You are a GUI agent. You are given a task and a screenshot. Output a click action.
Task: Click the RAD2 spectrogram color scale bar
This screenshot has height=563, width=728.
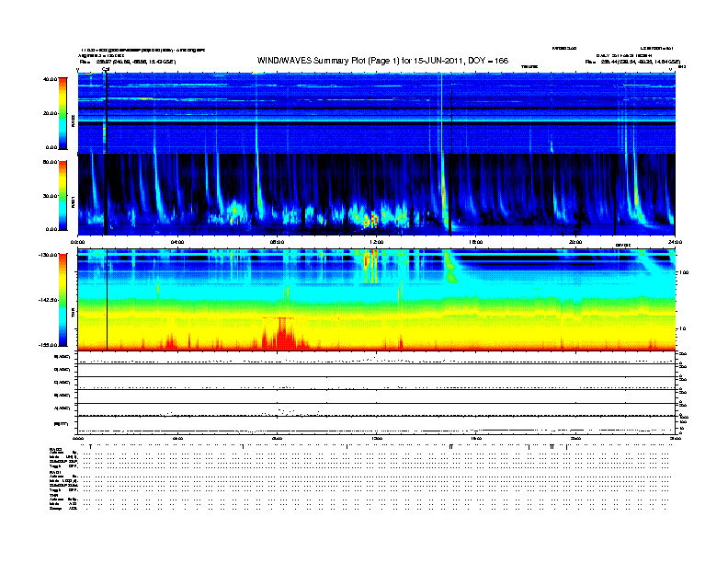coord(60,113)
